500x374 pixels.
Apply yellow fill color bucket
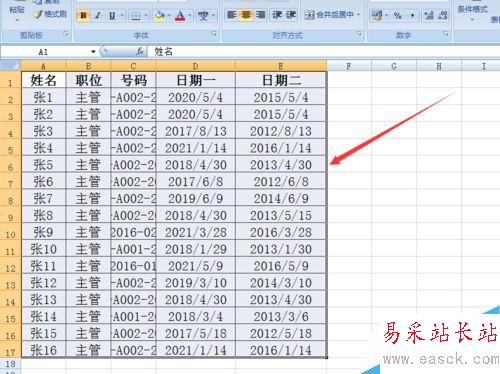click(159, 16)
